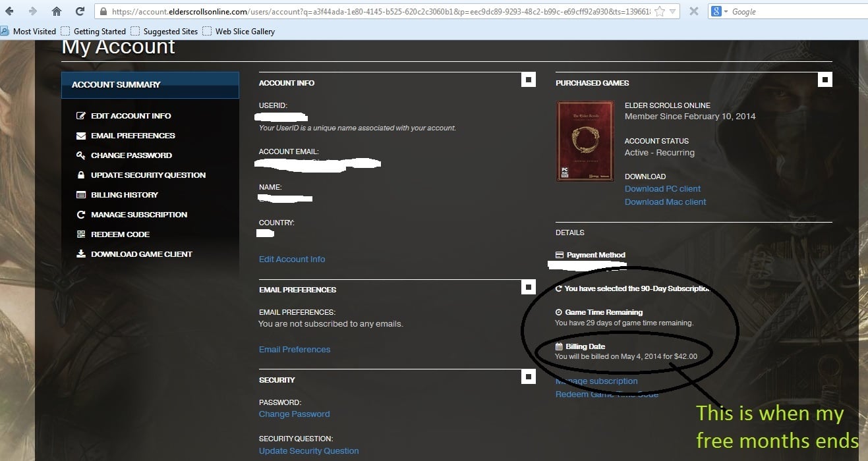The height and width of the screenshot is (461, 868).
Task: Follow the Email Preferences link
Action: click(295, 350)
